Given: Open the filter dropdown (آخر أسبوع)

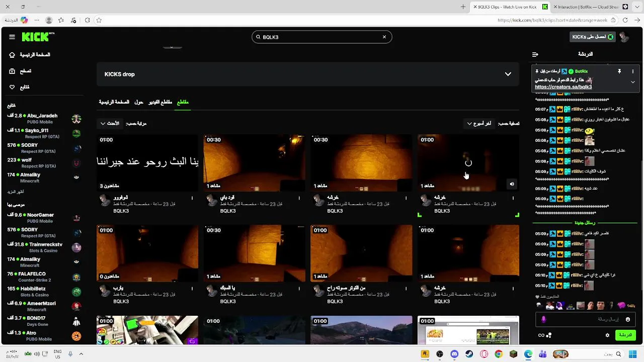Looking at the screenshot, I should coord(479,123).
